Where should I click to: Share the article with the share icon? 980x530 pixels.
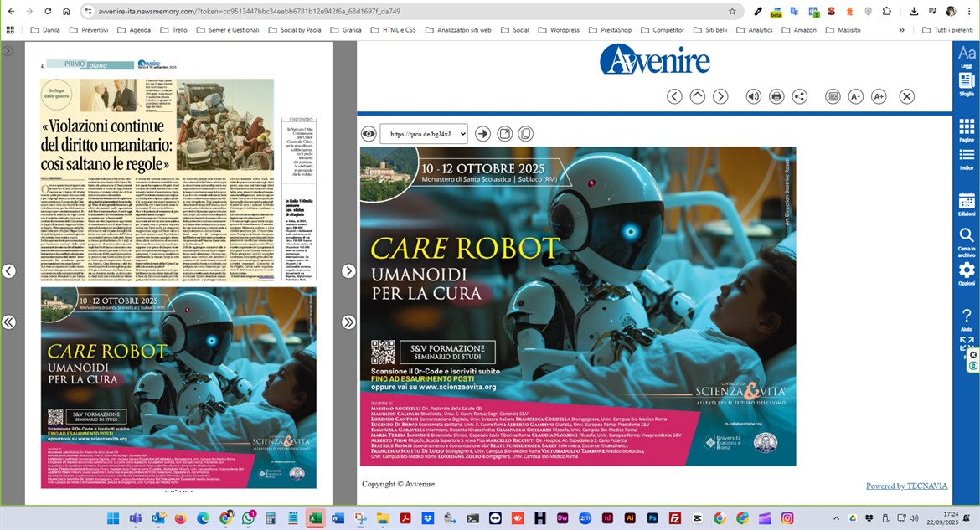[799, 96]
